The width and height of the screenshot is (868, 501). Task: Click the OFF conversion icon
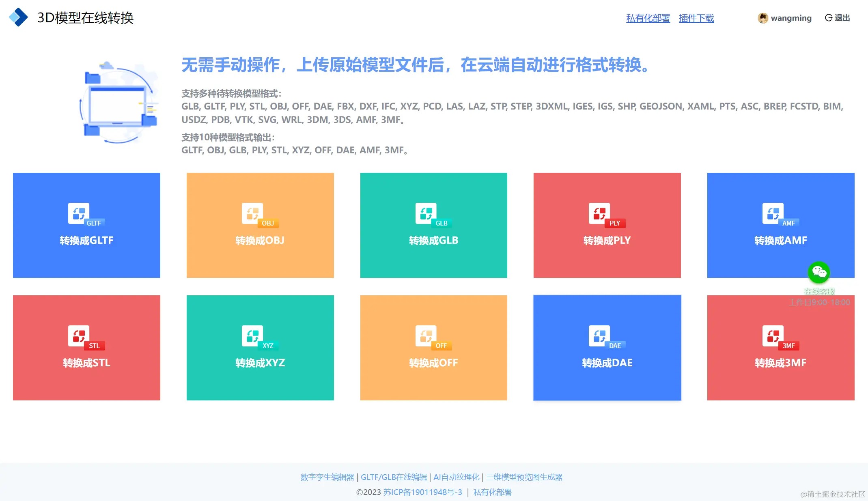tap(426, 336)
